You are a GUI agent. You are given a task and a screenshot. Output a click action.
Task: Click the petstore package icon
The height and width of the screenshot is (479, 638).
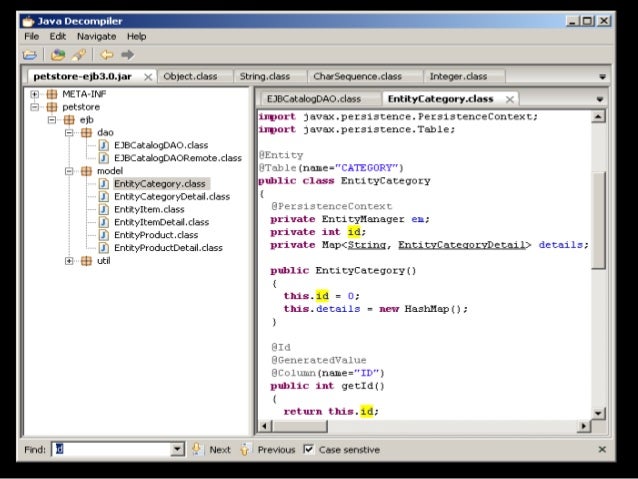(x=52, y=107)
